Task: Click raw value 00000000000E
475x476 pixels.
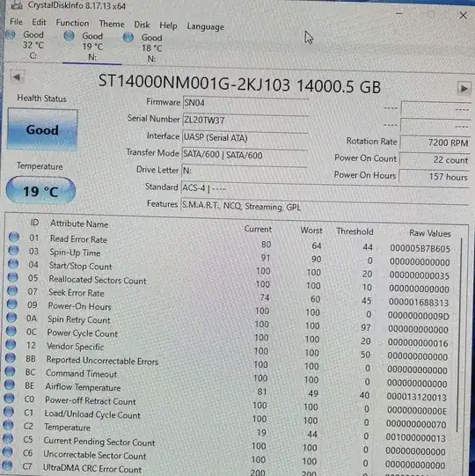Action: pyautogui.click(x=416, y=411)
